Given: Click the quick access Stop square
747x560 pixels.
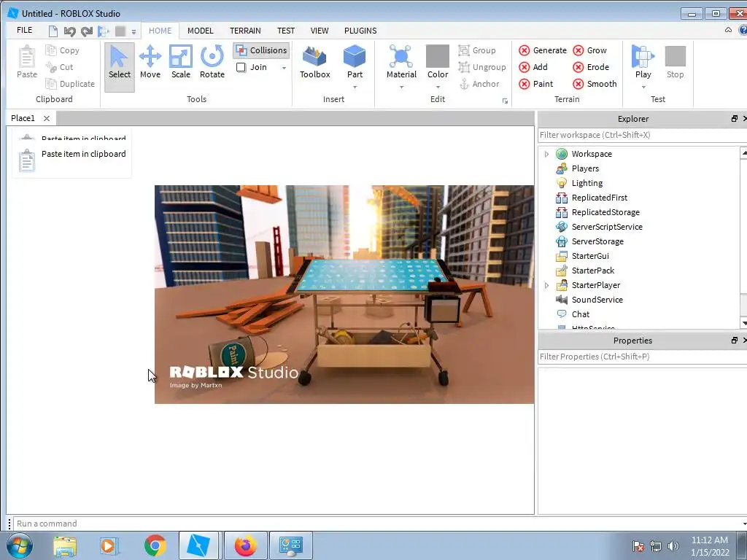Looking at the screenshot, I should pos(120,31).
